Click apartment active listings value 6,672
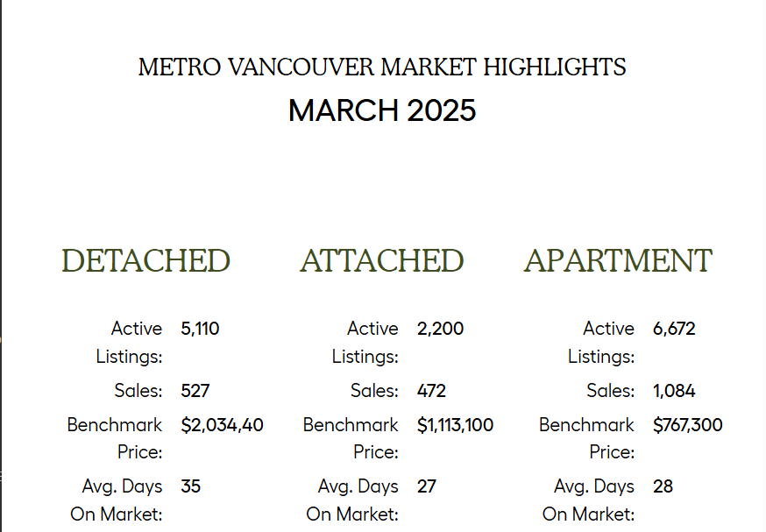The height and width of the screenshot is (532, 766). click(x=674, y=329)
